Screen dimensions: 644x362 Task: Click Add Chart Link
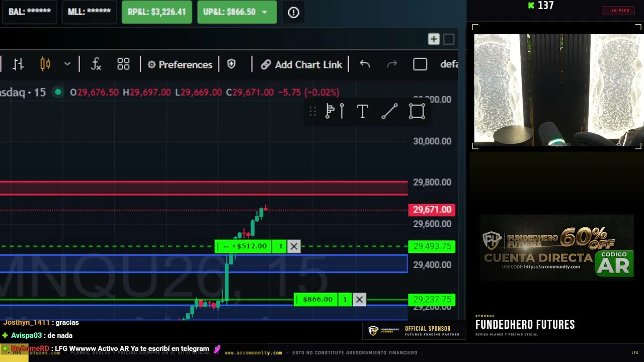tap(301, 65)
